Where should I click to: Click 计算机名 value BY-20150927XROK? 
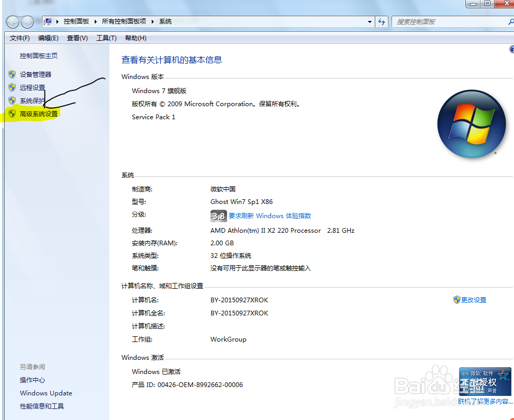point(239,300)
